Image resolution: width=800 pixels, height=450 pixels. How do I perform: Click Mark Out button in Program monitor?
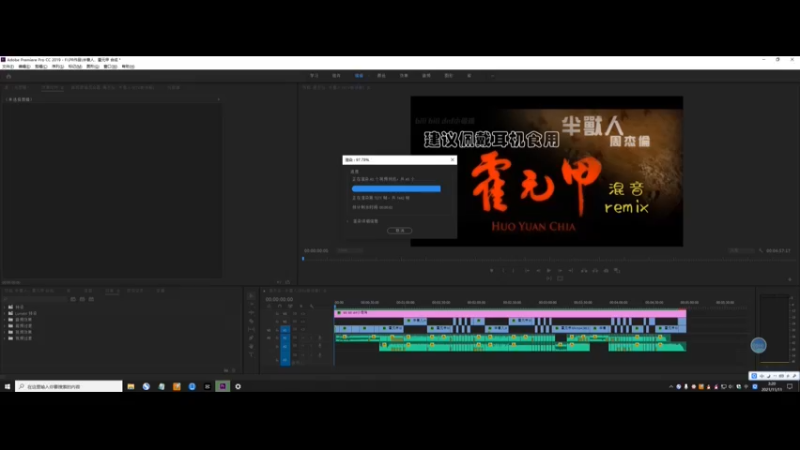(514, 270)
